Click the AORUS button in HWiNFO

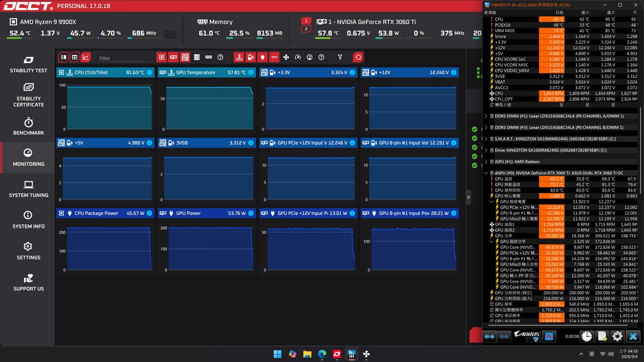pyautogui.click(x=527, y=336)
